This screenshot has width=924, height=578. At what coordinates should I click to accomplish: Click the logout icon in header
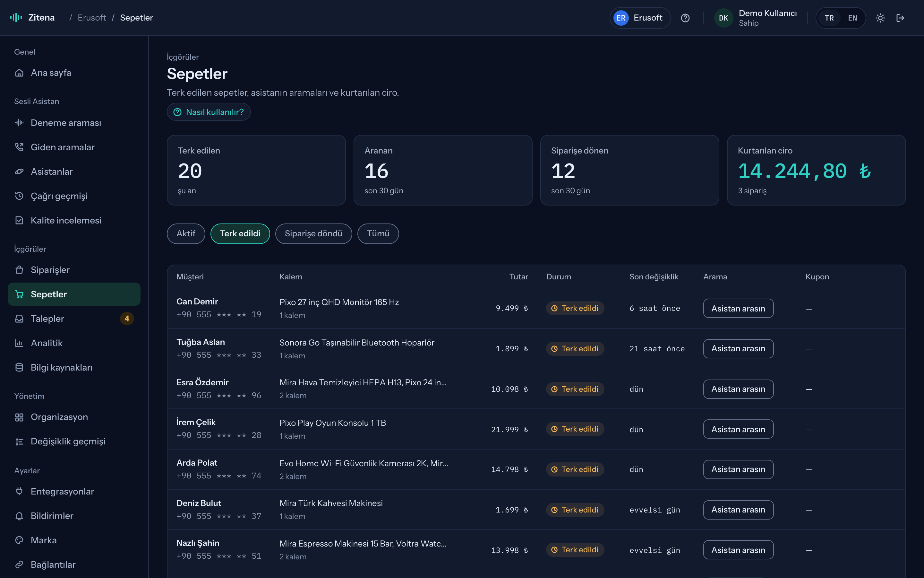tap(900, 18)
